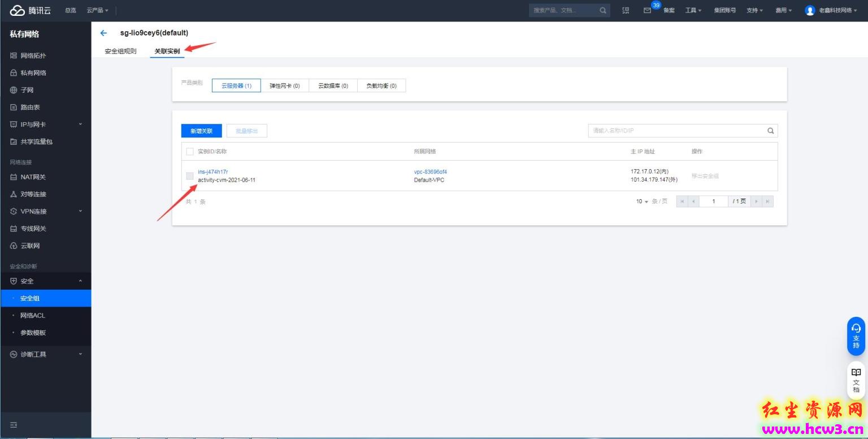Click the QR code icon in header
The width and height of the screenshot is (868, 439).
pos(626,10)
